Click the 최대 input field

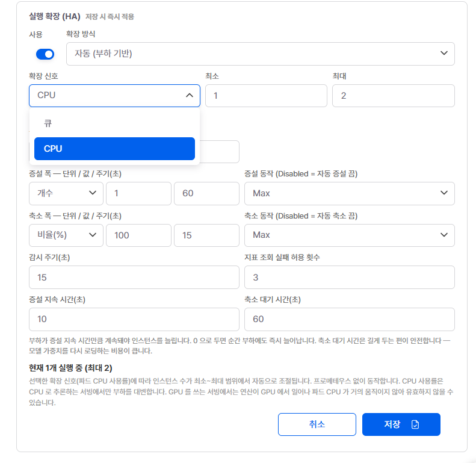[x=394, y=96]
